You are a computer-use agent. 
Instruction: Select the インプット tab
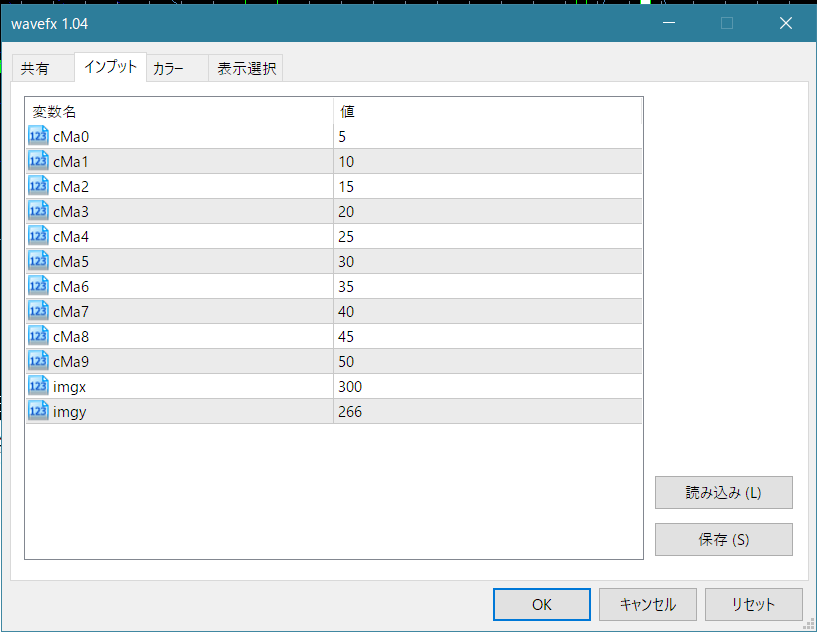coord(110,68)
